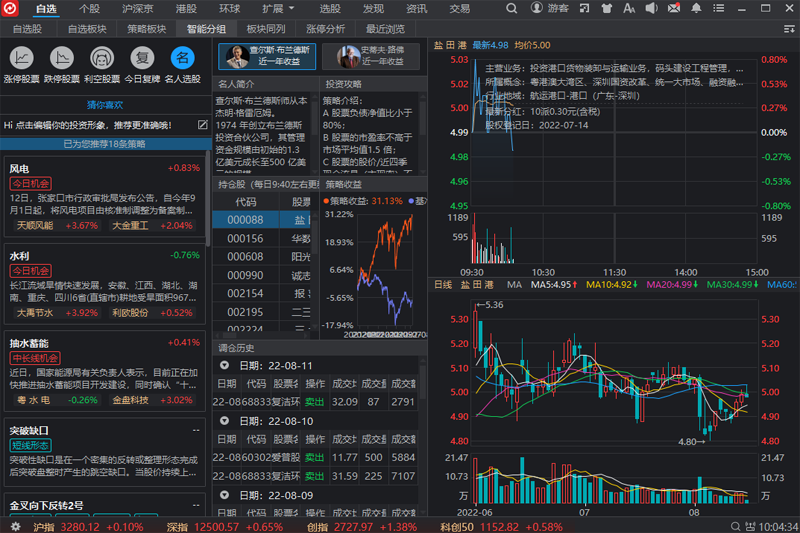
Task: Open the 水利 strategy card title
Action: (x=19, y=256)
